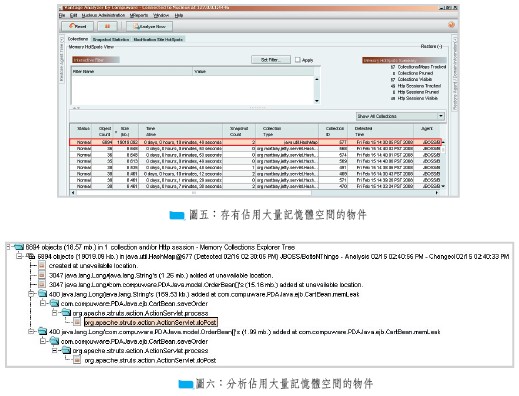Select the highlighted ActionServlet.doPost tree item
This screenshot has height=396, width=519.
click(150, 322)
